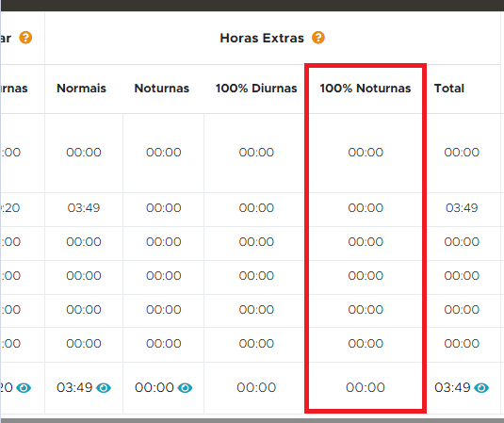Select 03:49 in Total column second row

(x=462, y=208)
